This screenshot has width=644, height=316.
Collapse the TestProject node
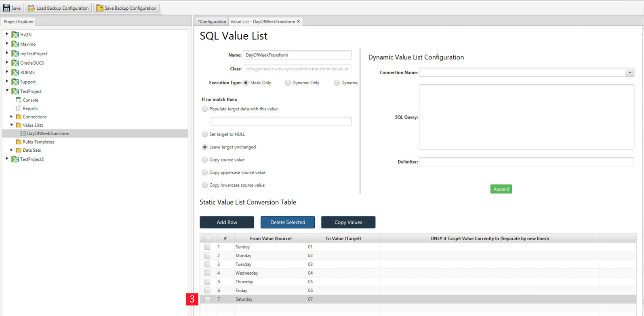7,91
